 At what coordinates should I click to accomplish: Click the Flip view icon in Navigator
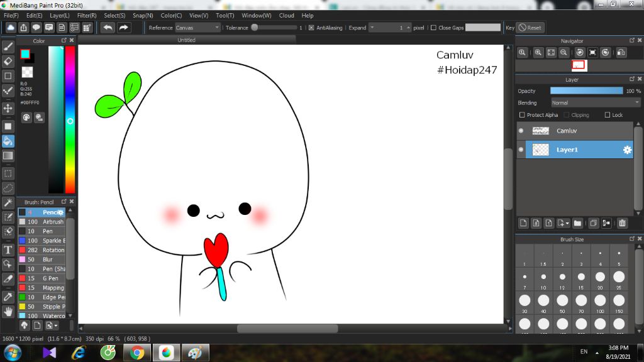[621, 53]
